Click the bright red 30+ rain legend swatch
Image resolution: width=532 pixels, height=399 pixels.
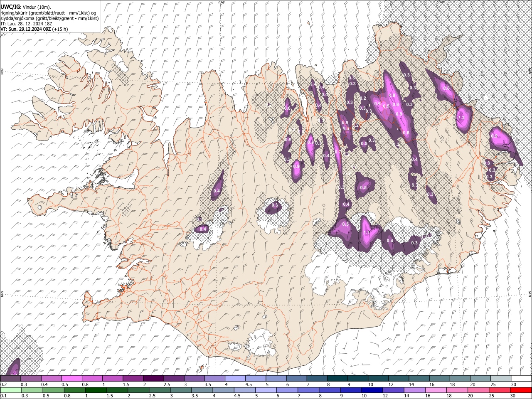[x=521, y=390]
